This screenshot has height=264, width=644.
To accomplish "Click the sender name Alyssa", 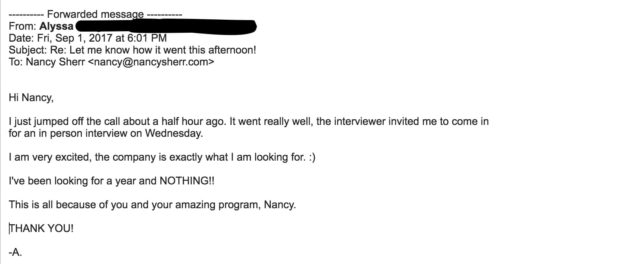I will click(x=56, y=26).
